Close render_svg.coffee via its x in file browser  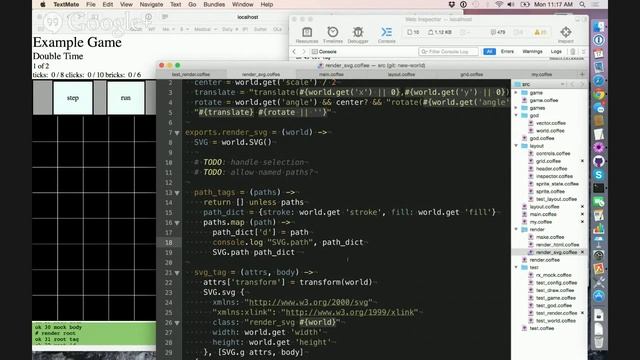(582, 252)
